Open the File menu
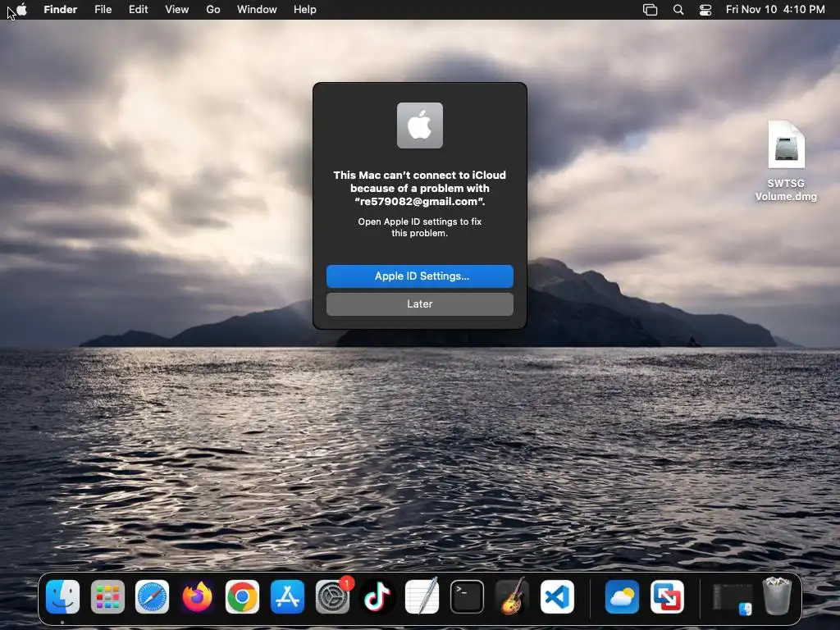Screen dimensions: 840x630 tap(103, 10)
